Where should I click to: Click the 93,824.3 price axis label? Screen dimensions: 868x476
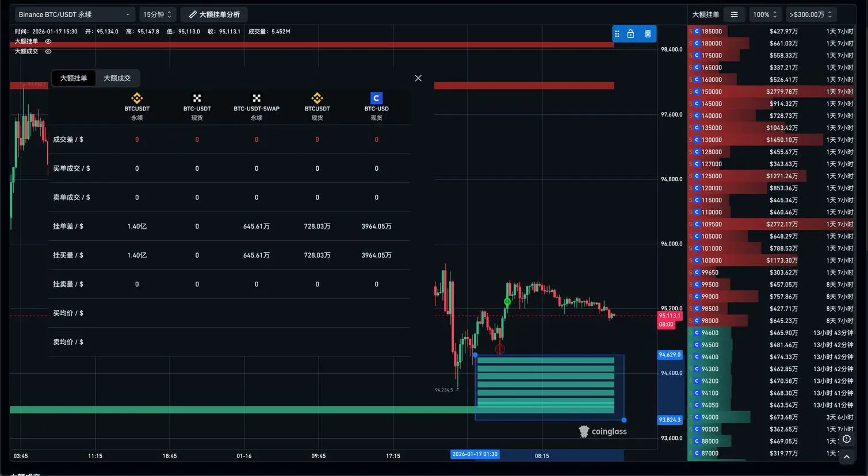point(670,420)
